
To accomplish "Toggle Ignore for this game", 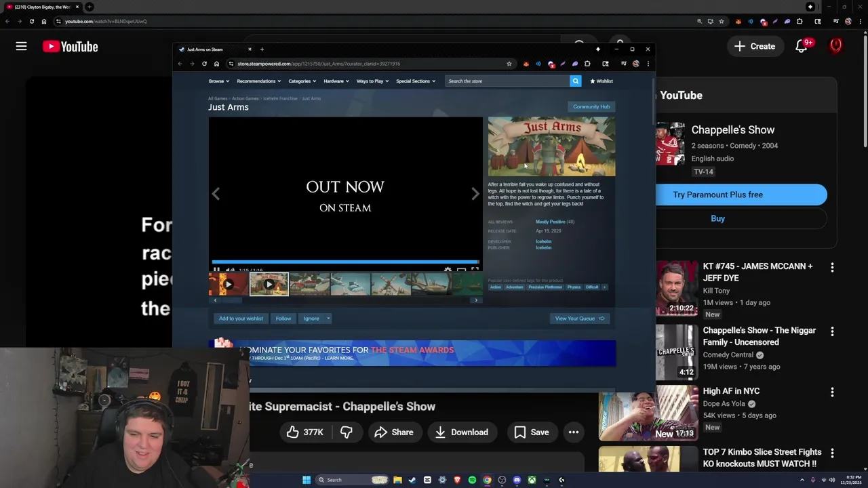I will pyautogui.click(x=311, y=319).
